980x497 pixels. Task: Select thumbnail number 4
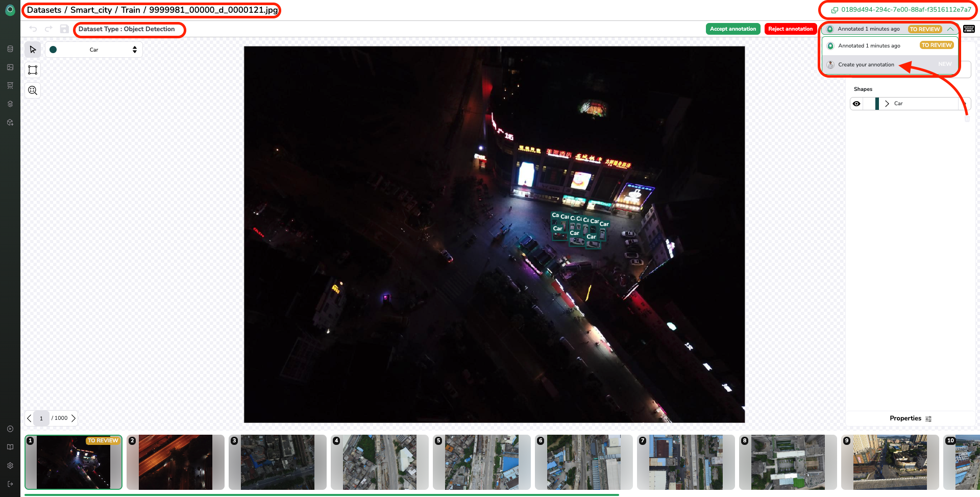(380, 462)
